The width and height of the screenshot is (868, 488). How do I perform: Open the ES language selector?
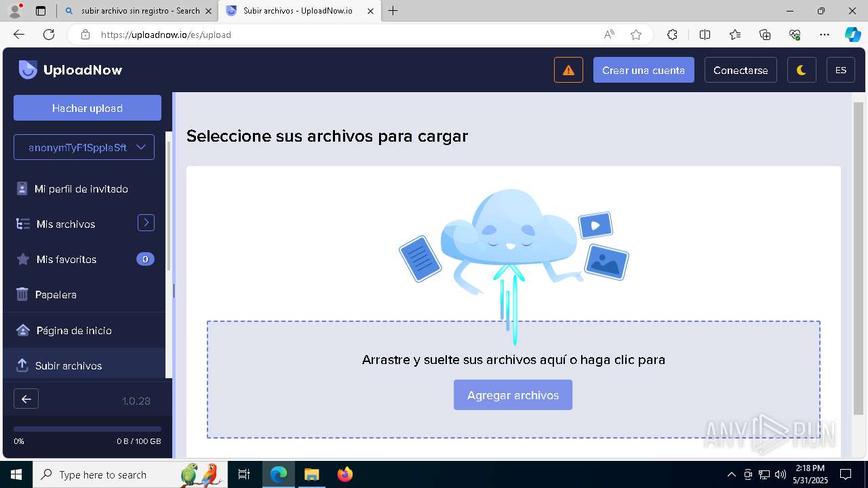[x=841, y=70]
